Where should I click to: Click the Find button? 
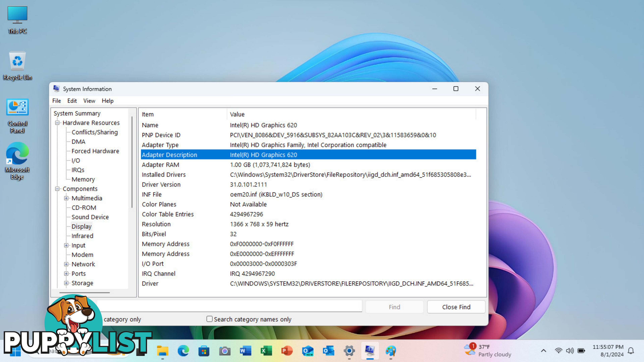point(394,307)
